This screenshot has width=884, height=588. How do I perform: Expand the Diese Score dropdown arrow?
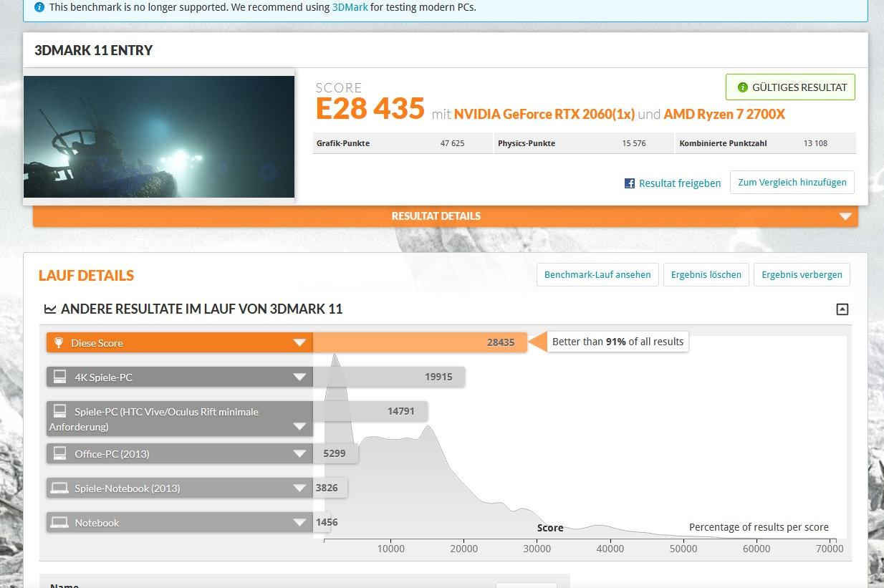pyautogui.click(x=299, y=343)
